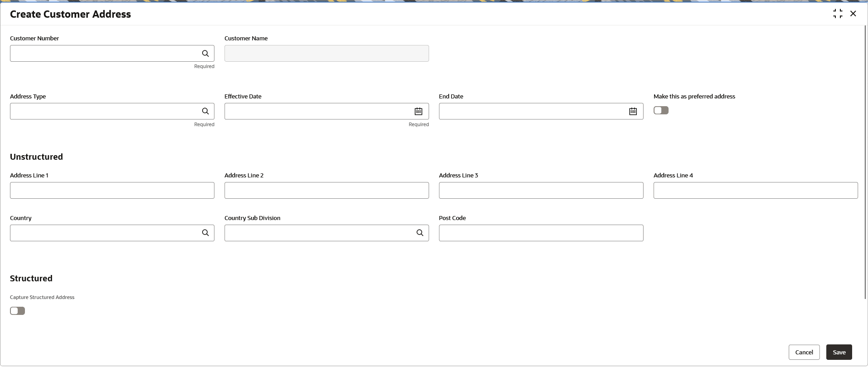Screen dimensions: 868x368
Task: Focus the Address Line 4 field
Action: point(756,191)
